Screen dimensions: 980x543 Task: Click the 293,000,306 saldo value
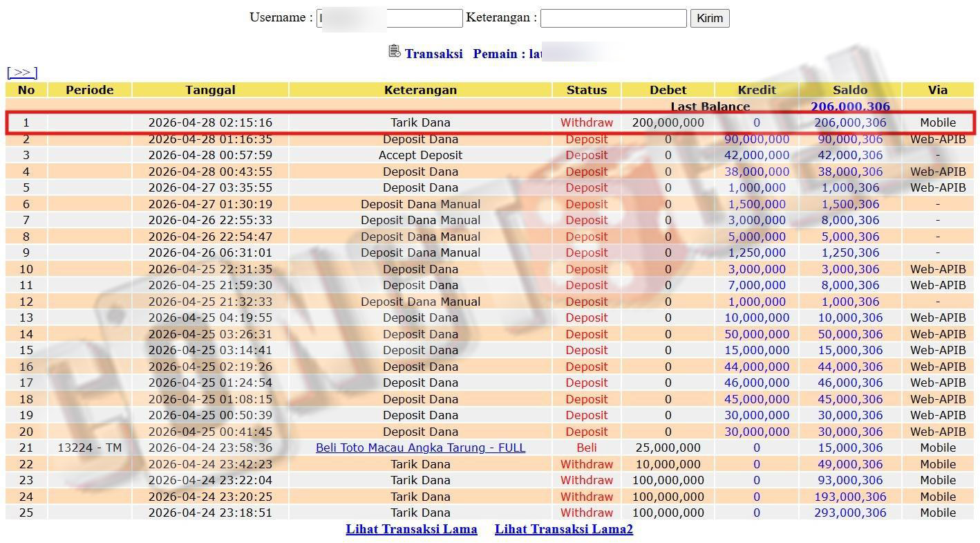coord(850,513)
